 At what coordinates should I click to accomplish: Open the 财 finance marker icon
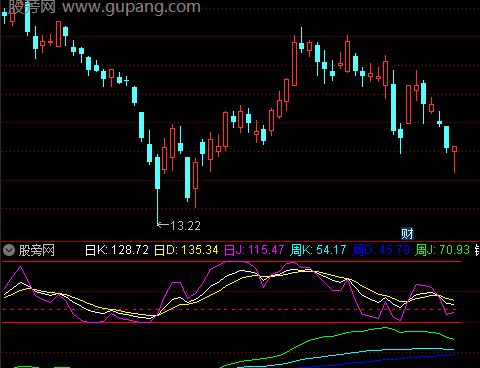pyautogui.click(x=407, y=234)
